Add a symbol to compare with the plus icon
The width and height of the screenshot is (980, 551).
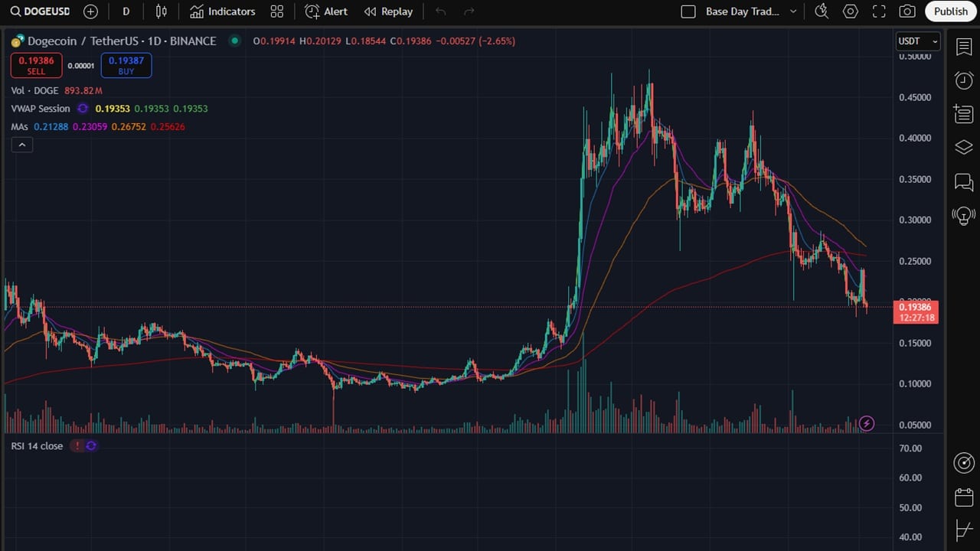(x=90, y=11)
